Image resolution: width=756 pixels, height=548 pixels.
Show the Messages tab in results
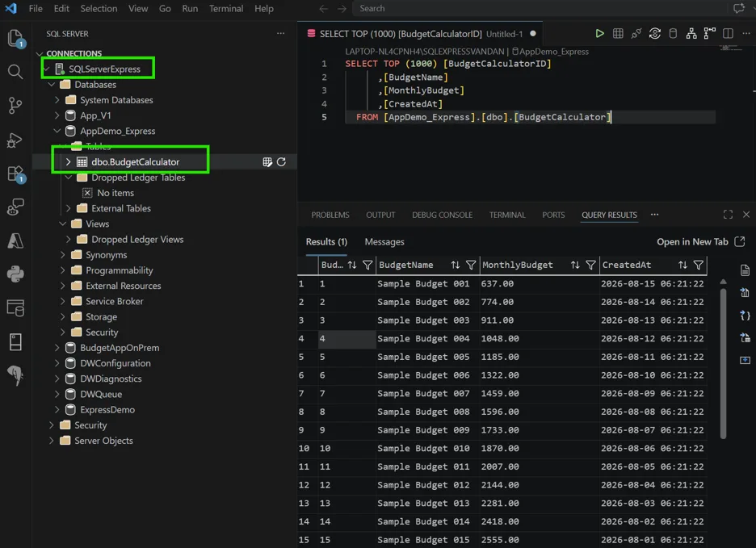coord(384,242)
